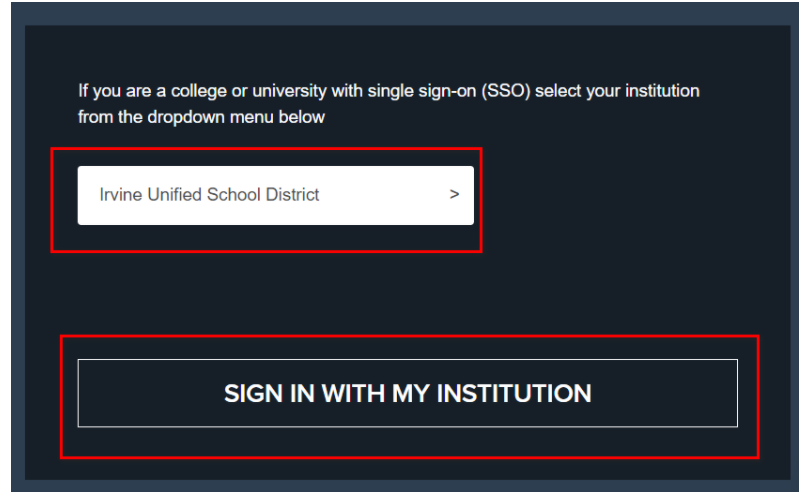The image size is (801, 498).
Task: Click the word "District" in the dropdown
Action: pyautogui.click(x=292, y=195)
